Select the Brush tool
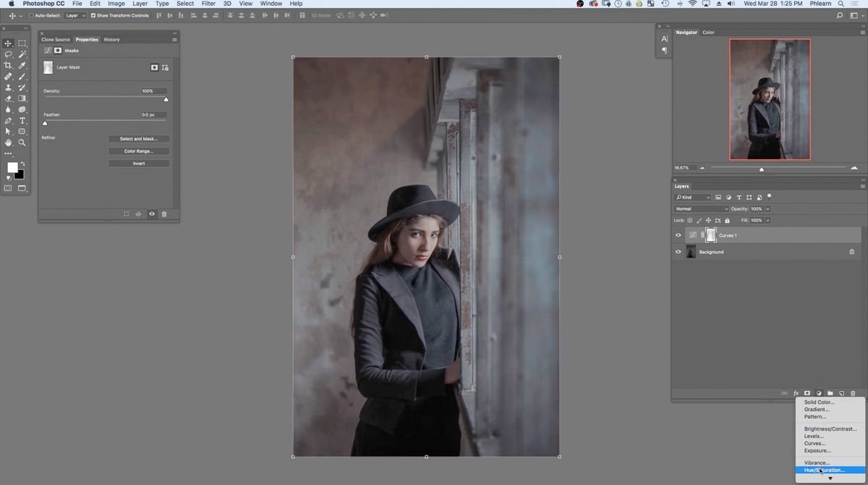The height and width of the screenshot is (485, 868). coord(22,76)
